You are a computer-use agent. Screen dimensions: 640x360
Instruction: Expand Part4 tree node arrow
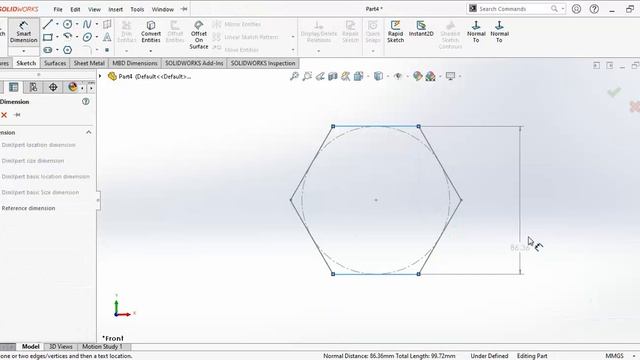pos(100,76)
